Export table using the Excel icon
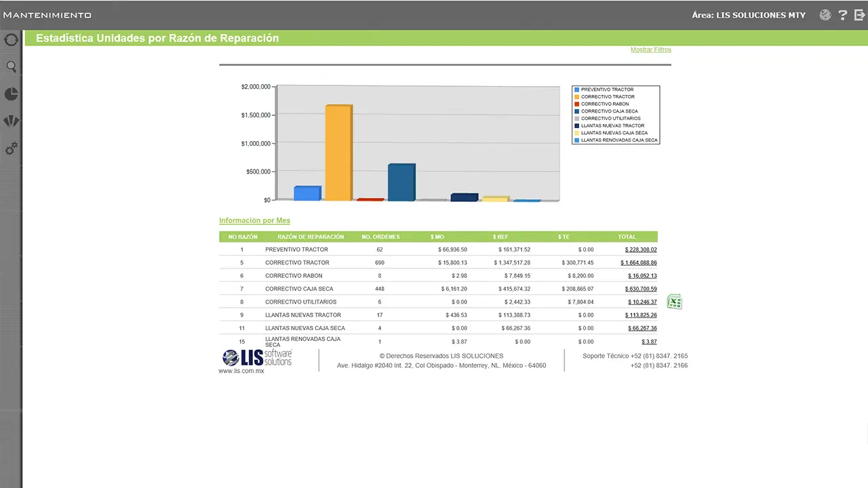This screenshot has height=488, width=868. click(x=674, y=302)
